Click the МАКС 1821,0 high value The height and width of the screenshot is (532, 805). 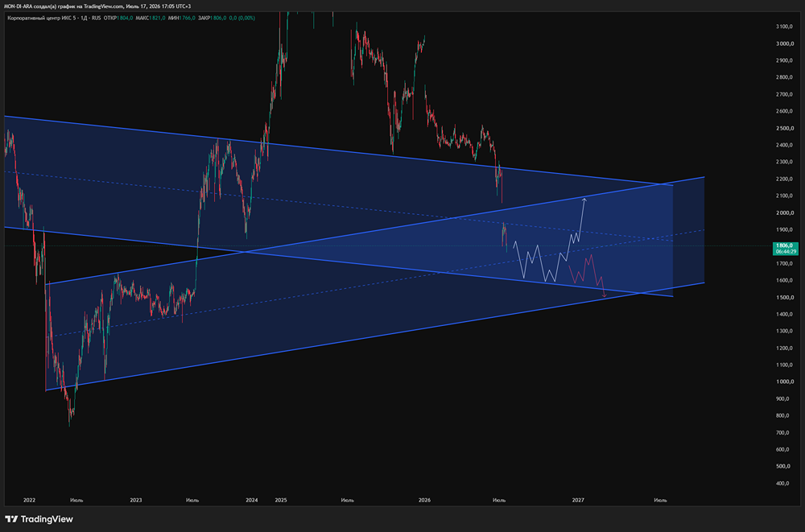pos(151,18)
